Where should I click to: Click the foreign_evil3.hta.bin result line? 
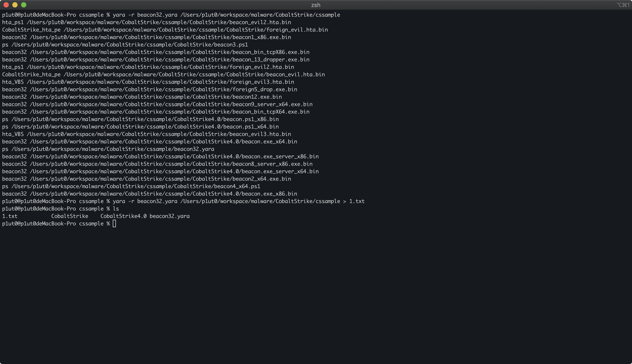pyautogui.click(x=148, y=82)
